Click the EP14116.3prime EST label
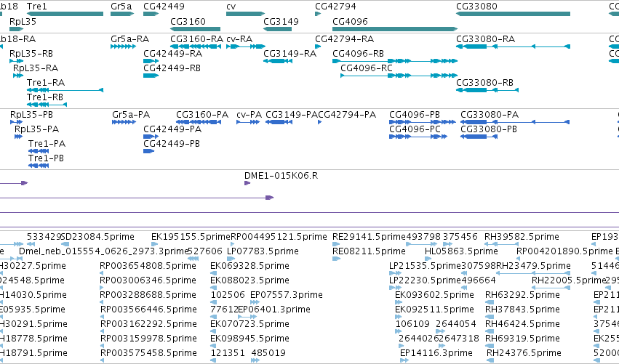619x364 pixels. pyautogui.click(x=436, y=353)
